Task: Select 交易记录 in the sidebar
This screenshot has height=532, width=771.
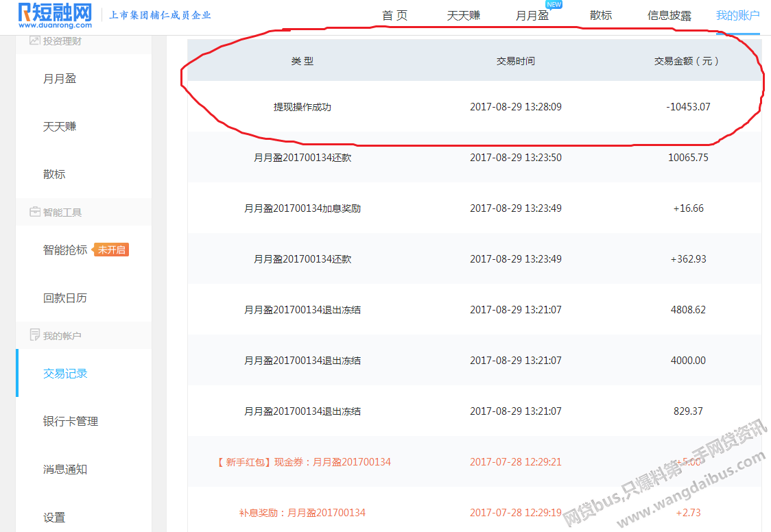Action: tap(65, 374)
